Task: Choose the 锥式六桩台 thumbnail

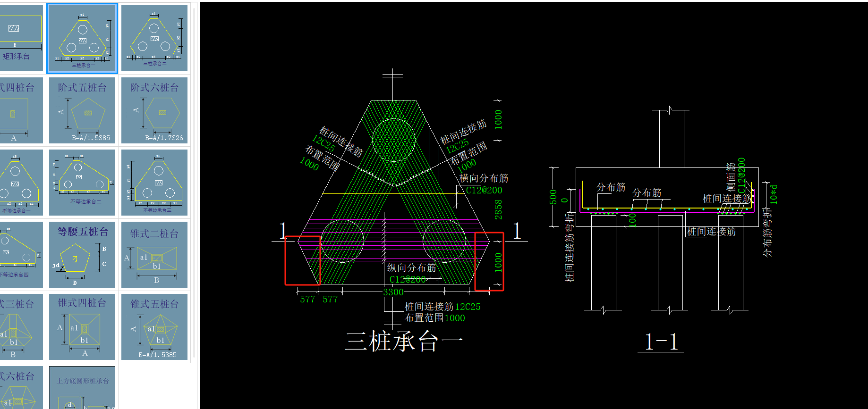Action: click(x=21, y=387)
